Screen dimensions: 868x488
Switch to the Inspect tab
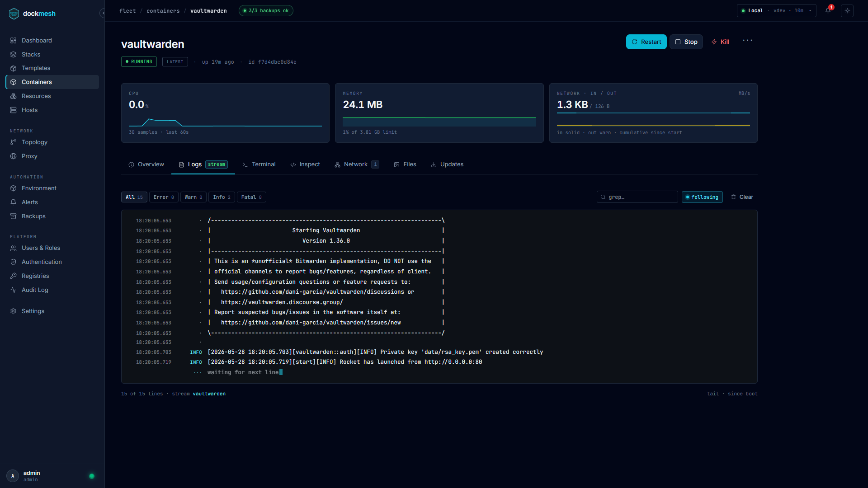pyautogui.click(x=305, y=164)
